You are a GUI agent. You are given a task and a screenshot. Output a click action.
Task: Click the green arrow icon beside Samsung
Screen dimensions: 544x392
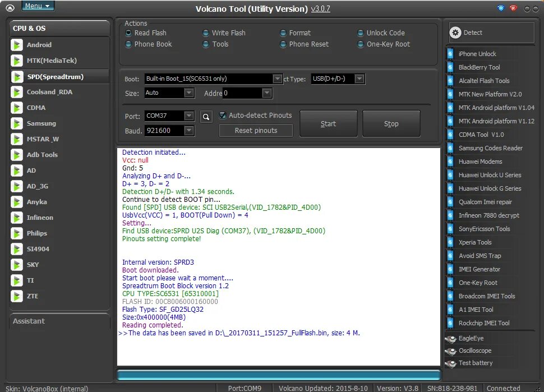pos(17,123)
